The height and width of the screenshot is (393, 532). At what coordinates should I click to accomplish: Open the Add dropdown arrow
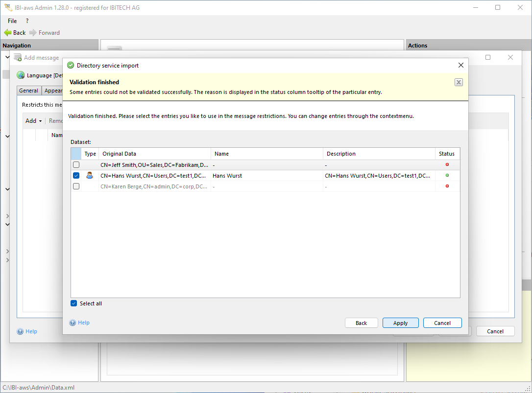pyautogui.click(x=40, y=121)
